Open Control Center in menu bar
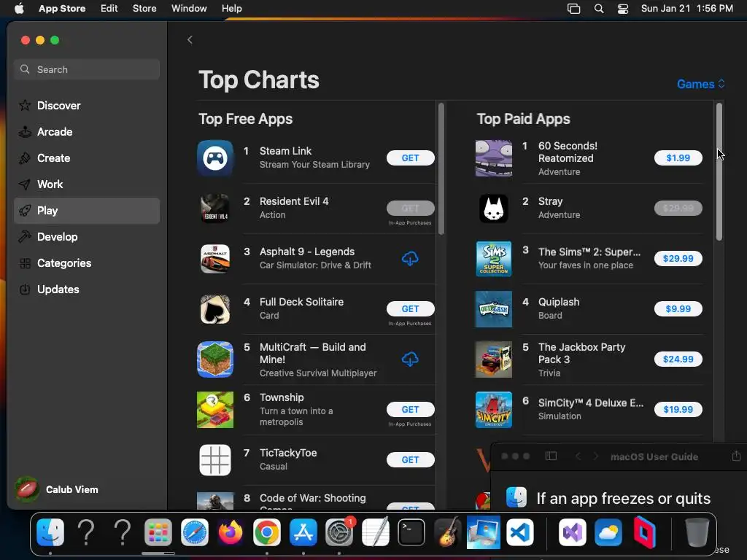747x560 pixels. [x=623, y=9]
